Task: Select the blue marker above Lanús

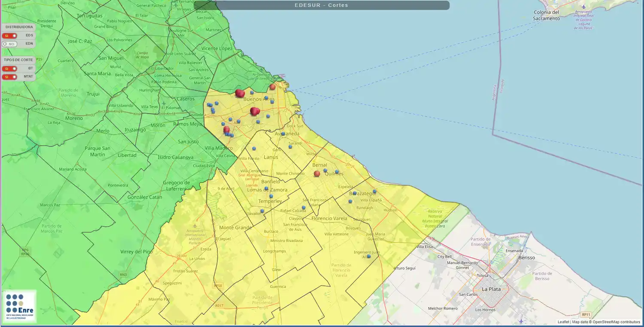Action: point(254,149)
